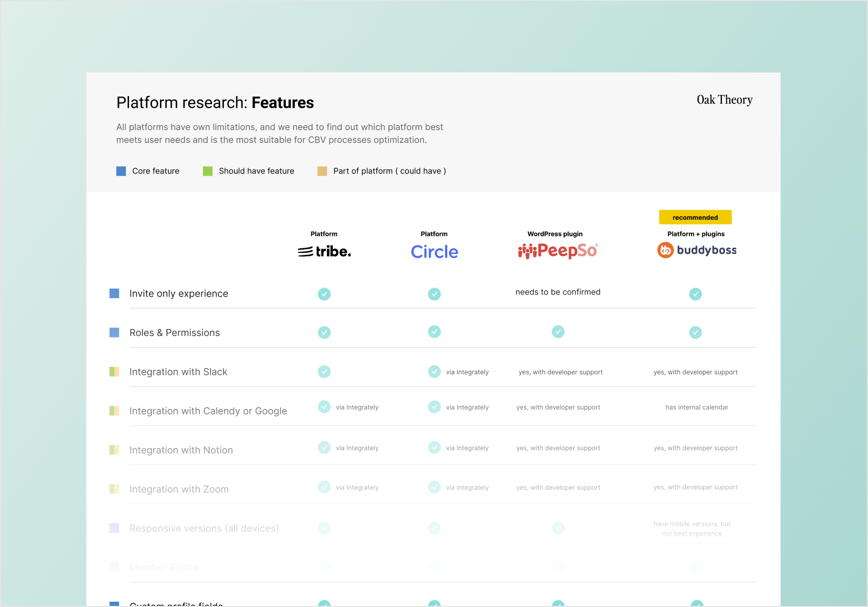Click 'needs to be confirmed' PeepSo cell
Viewport: 868px width, 607px height.
(x=558, y=292)
